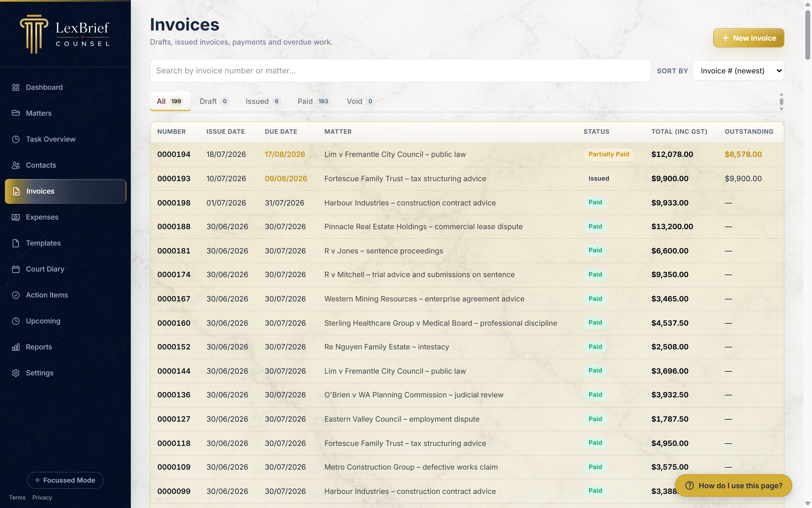Click the Partially Paid status badge
The height and width of the screenshot is (508, 812).
tap(609, 154)
